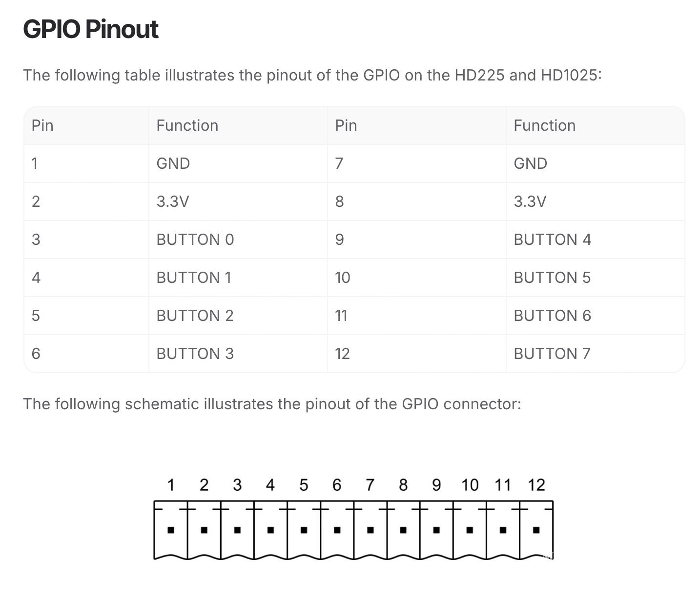
Task: Click the "HD1025" text in the description
Action: tap(569, 75)
